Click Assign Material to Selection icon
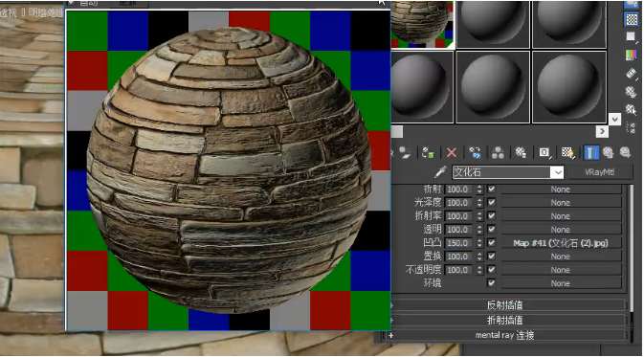Viewport: 644px width, 357px height. tap(428, 153)
